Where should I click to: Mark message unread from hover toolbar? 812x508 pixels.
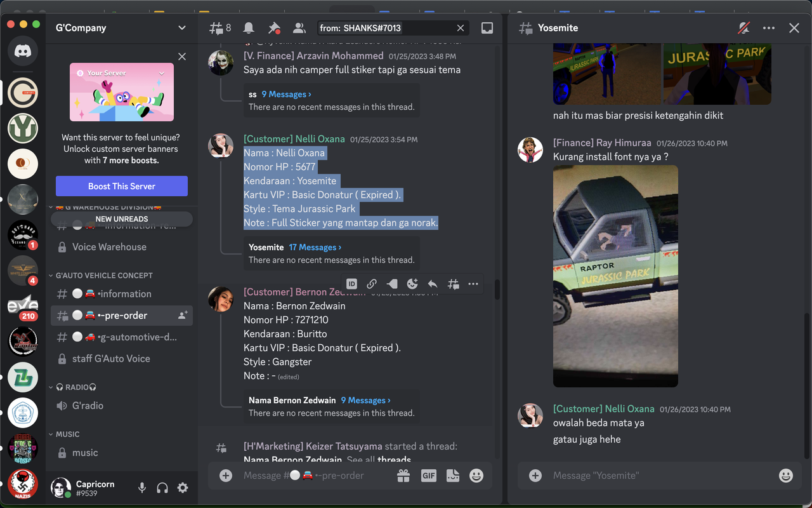(392, 284)
